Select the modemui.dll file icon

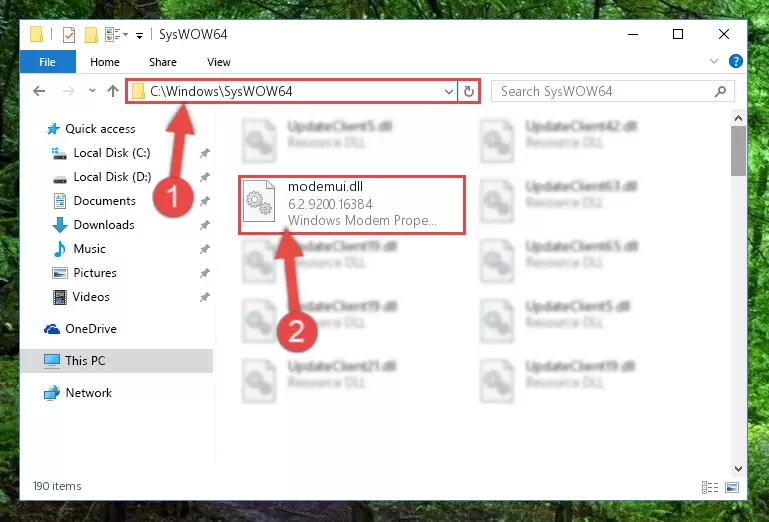point(259,201)
